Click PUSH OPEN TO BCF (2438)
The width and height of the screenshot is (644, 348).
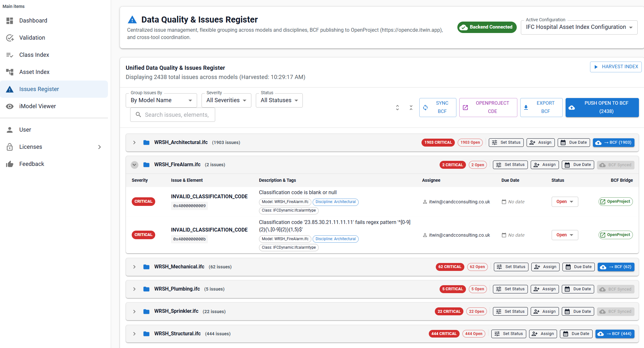(x=602, y=108)
